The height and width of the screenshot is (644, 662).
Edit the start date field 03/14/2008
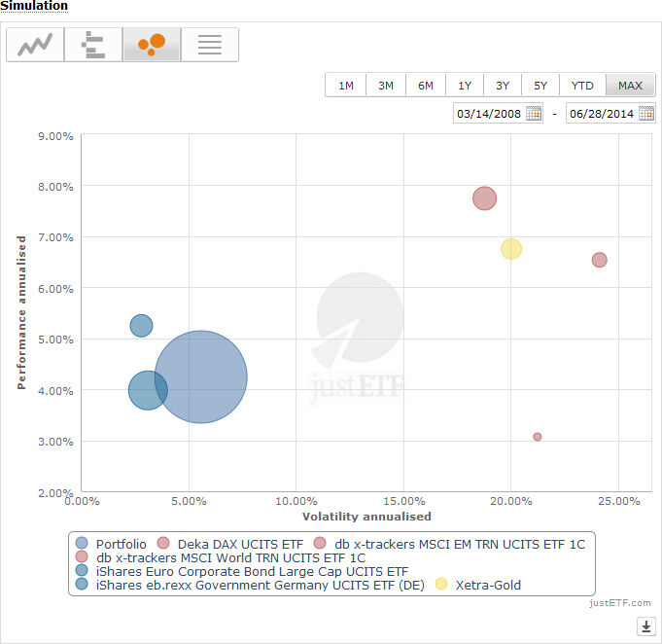coord(489,114)
